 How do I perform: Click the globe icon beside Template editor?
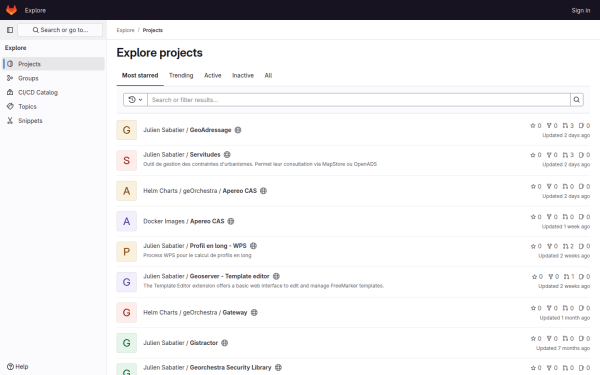tap(276, 276)
